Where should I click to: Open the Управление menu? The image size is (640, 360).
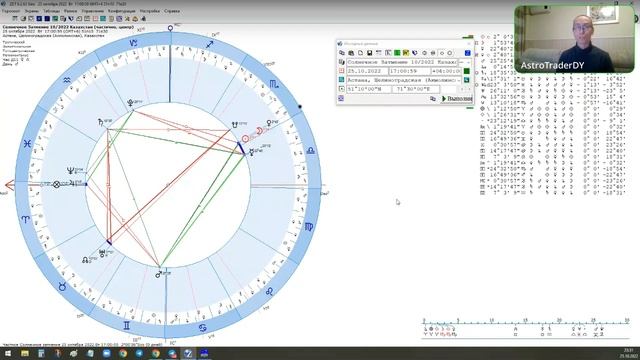[93, 11]
